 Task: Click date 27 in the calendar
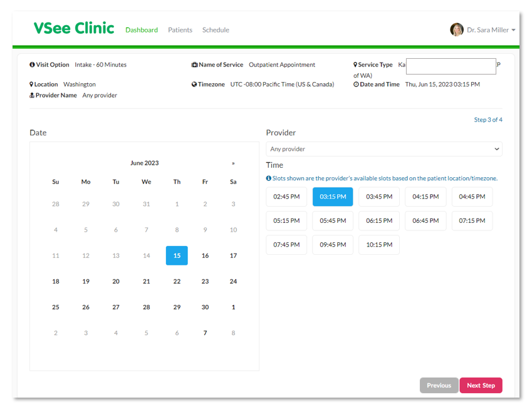click(116, 307)
